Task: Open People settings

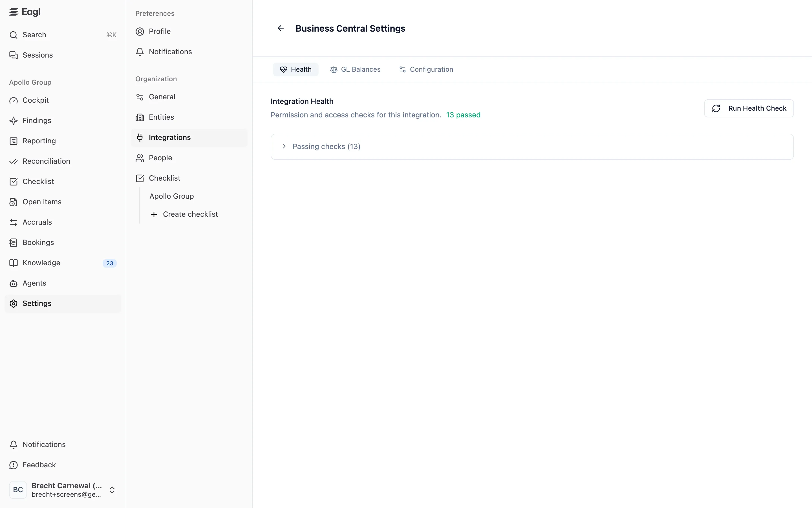Action: tap(189, 158)
